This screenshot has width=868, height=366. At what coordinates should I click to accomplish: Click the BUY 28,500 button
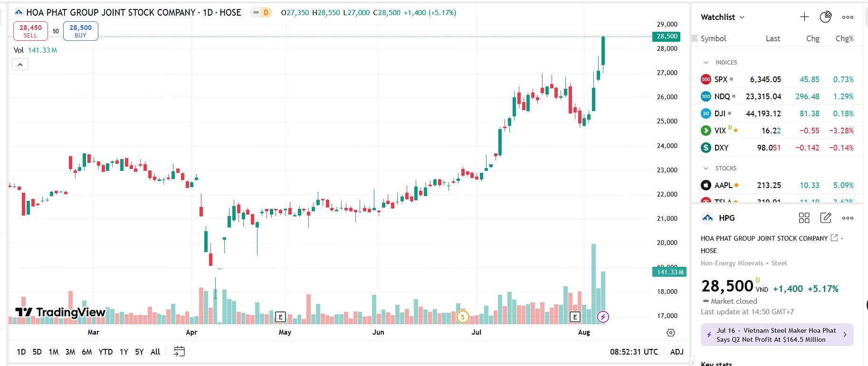(x=80, y=31)
